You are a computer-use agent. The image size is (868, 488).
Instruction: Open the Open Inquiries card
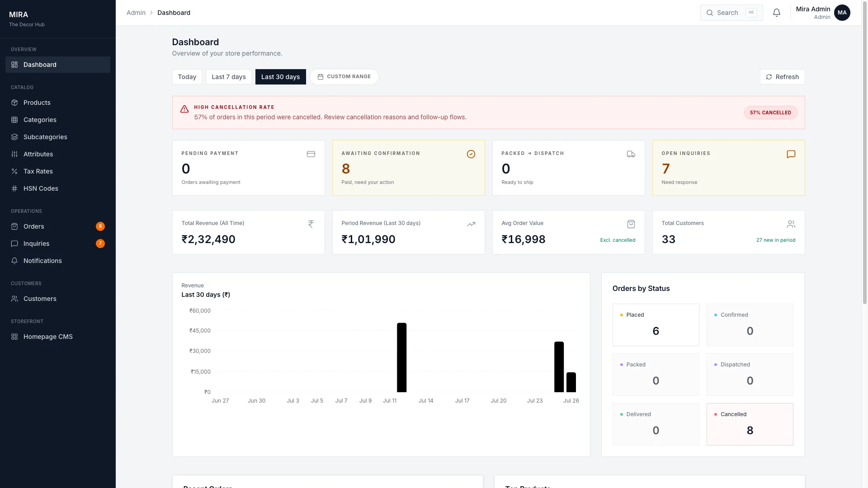[728, 168]
